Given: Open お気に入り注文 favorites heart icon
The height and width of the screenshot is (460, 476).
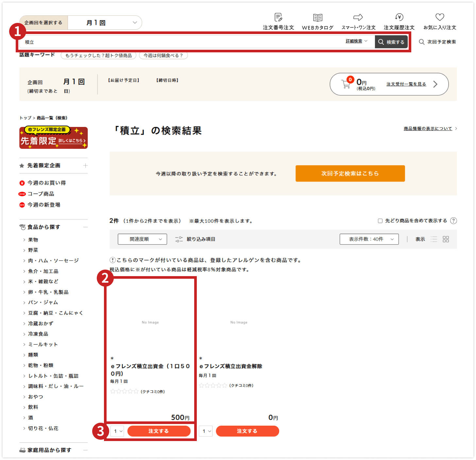Looking at the screenshot, I should tap(440, 17).
